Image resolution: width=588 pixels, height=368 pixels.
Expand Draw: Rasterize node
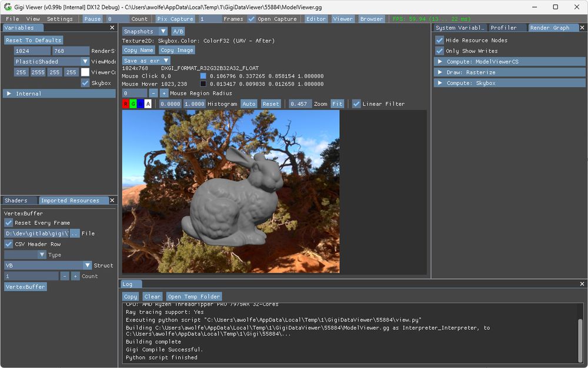(510, 72)
